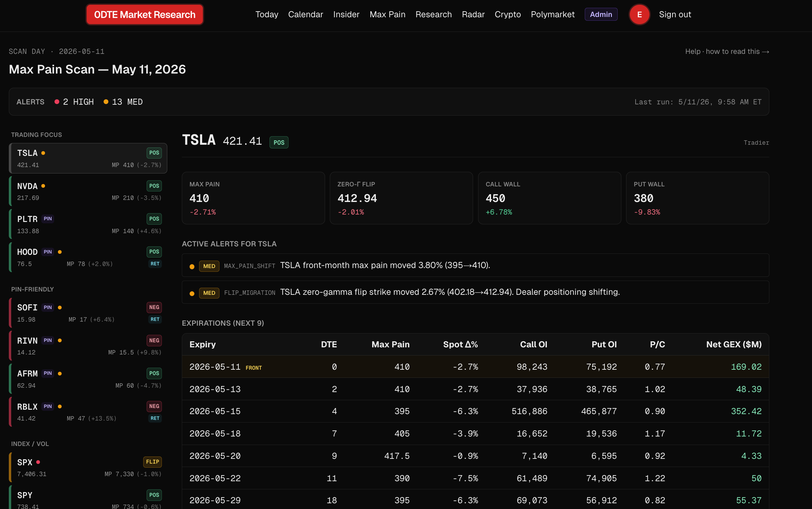Viewport: 812px width, 509px height.
Task: Click the Expiry column header
Action: [202, 344]
